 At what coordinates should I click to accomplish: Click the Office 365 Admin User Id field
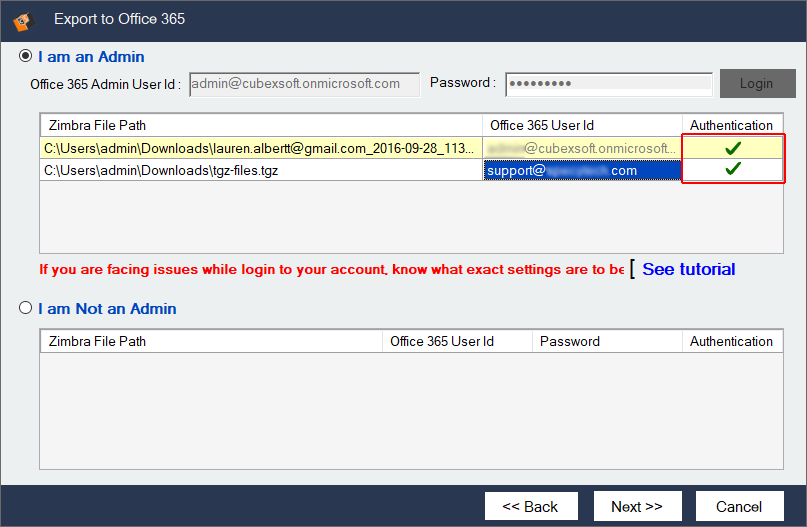(304, 84)
